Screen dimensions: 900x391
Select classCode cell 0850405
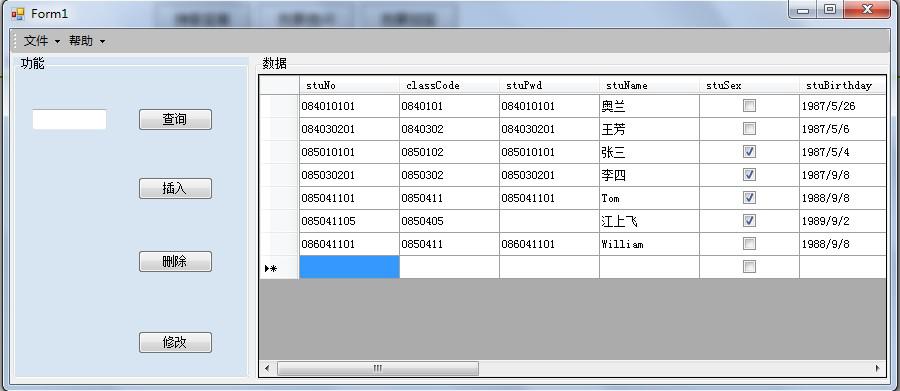[449, 221]
